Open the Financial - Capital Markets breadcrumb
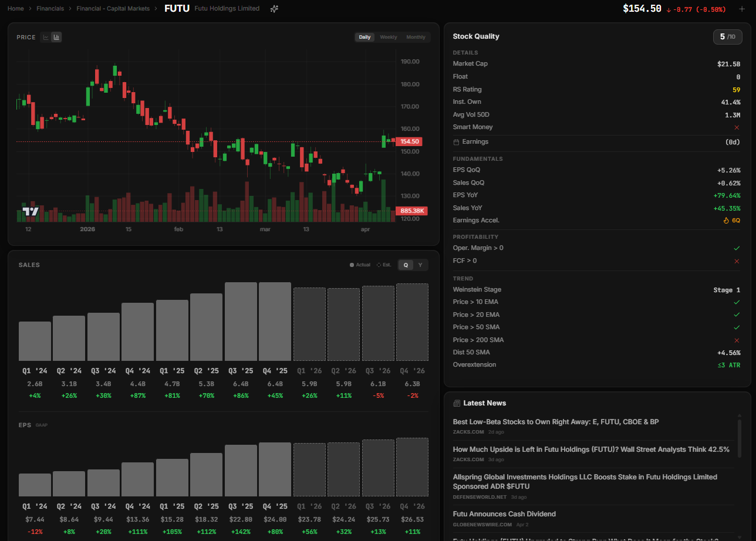Viewport: 756px width, 541px height. [113, 9]
